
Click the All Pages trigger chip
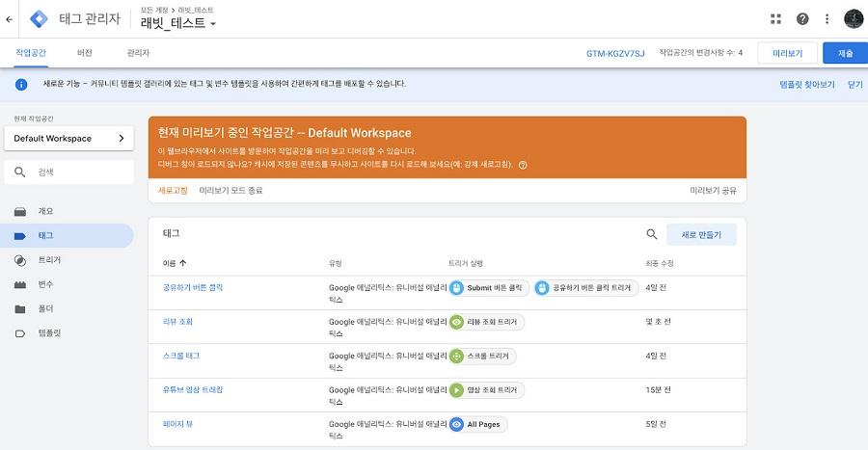(477, 424)
